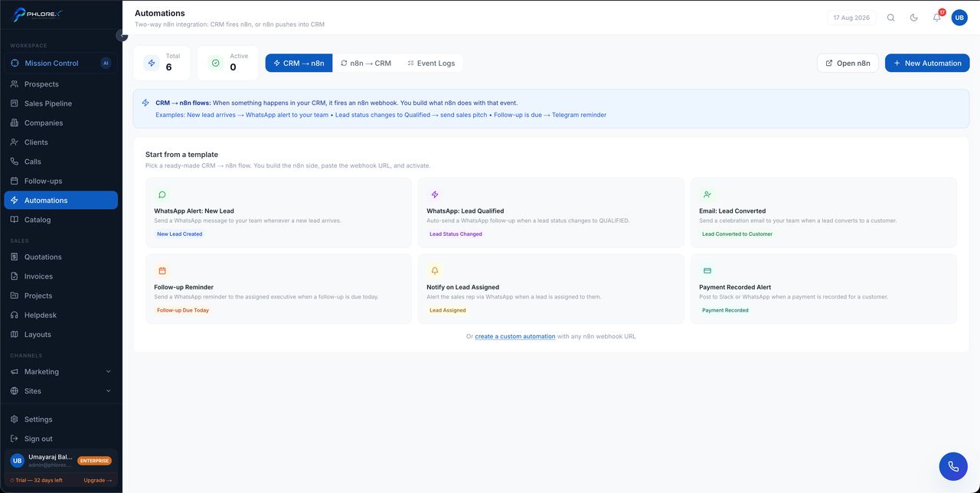Select WhatsApp Alert: New Lead template
Screen dimensions: 980x493
[279, 213]
